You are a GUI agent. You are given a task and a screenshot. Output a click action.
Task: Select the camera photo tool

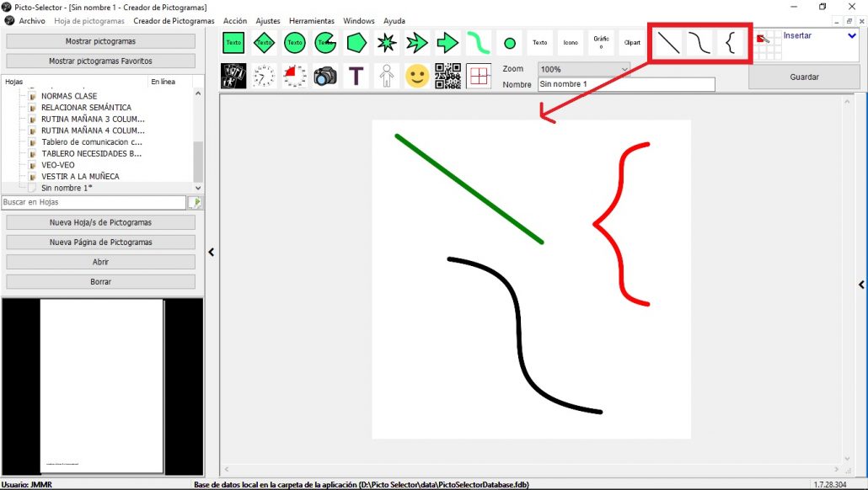coord(324,76)
